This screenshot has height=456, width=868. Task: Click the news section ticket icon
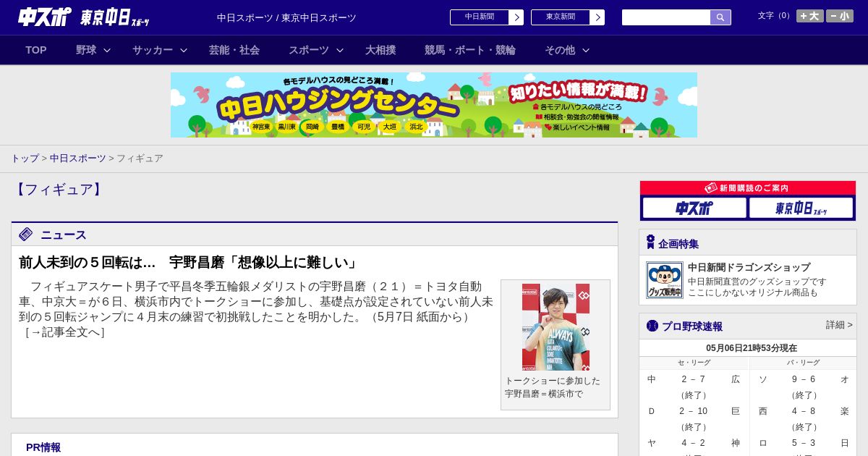click(26, 235)
